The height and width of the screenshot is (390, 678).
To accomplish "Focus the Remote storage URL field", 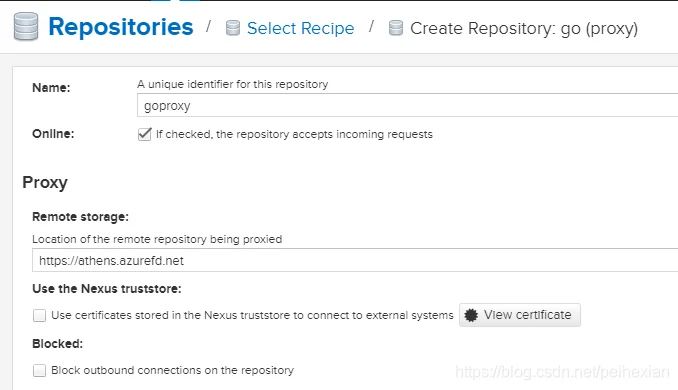I will coord(355,260).
